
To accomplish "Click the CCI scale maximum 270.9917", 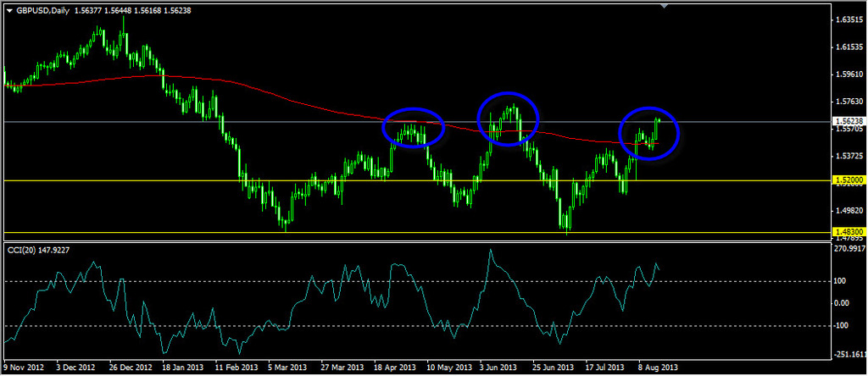I will (849, 249).
